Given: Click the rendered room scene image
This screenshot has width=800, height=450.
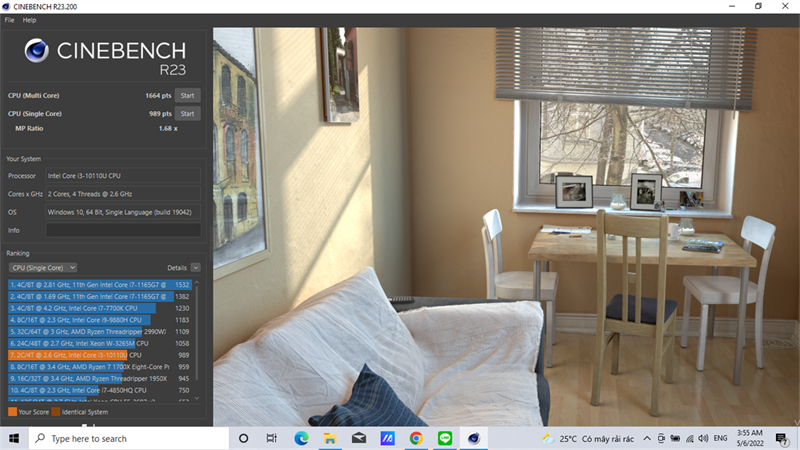Looking at the screenshot, I should click(506, 227).
